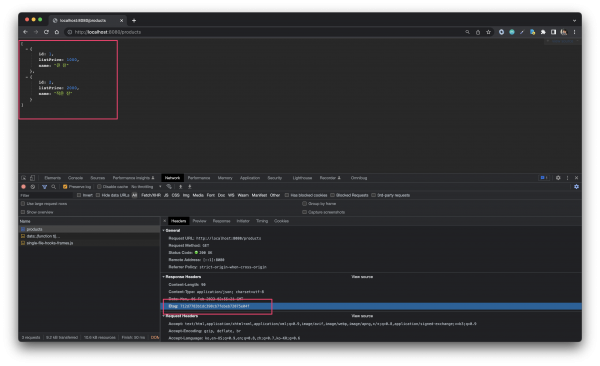Click the network Filter input field

(46, 195)
